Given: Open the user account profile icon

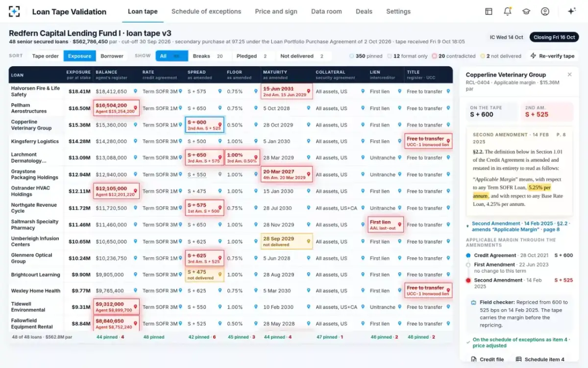Looking at the screenshot, I should 545,11.
